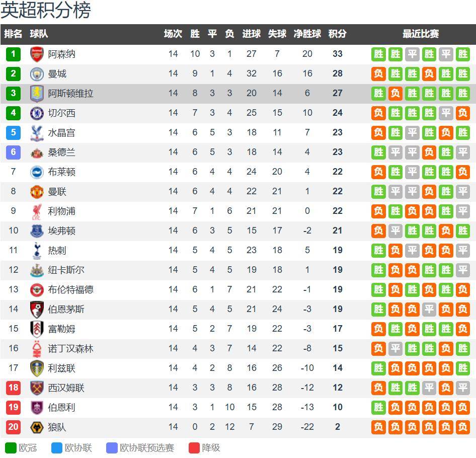The width and height of the screenshot is (476, 458).
Task: Click the Aston Villa club crest
Action: (x=37, y=94)
